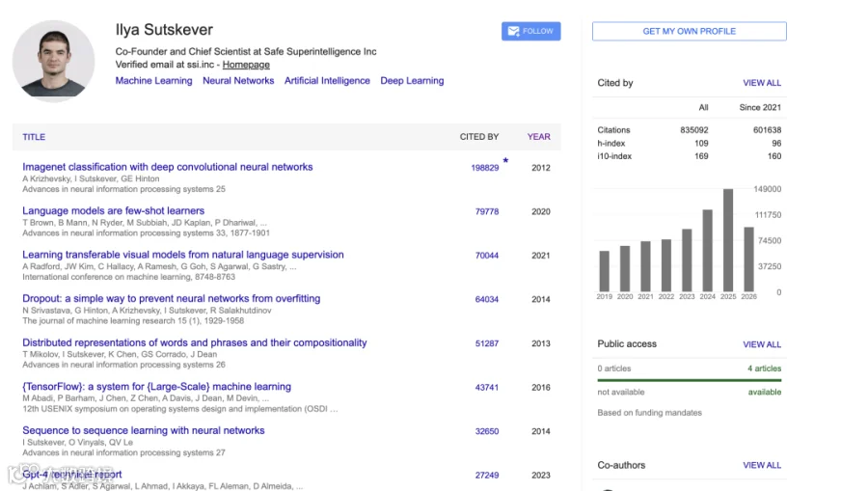Image resolution: width=868 pixels, height=491 pixels.
Task: View all Public access articles
Action: click(762, 344)
